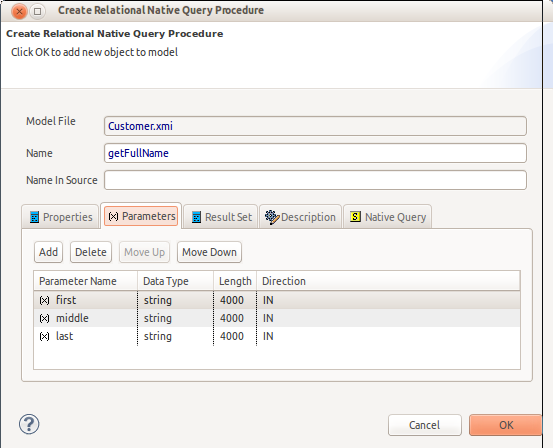Click the 4000 length cell for 'middle'
553x448 pixels.
click(235, 318)
